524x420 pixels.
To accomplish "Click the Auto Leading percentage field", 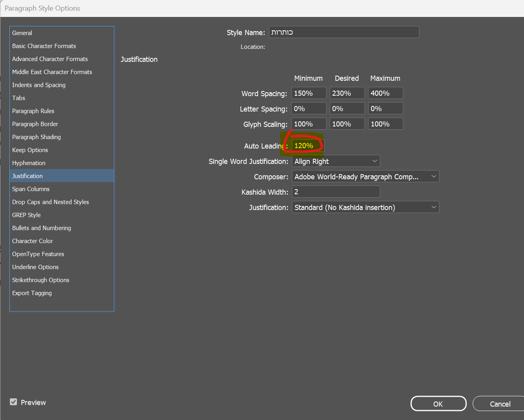I will point(308,146).
